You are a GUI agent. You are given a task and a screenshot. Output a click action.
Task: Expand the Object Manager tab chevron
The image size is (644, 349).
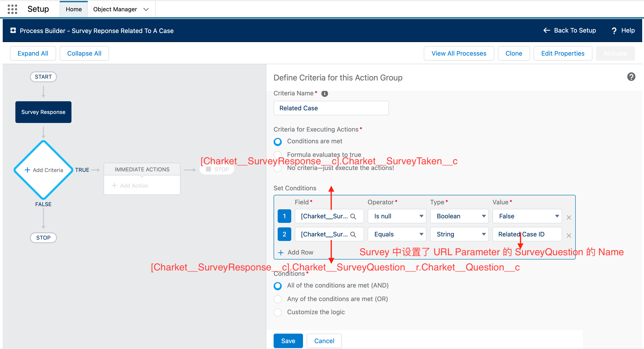point(146,9)
